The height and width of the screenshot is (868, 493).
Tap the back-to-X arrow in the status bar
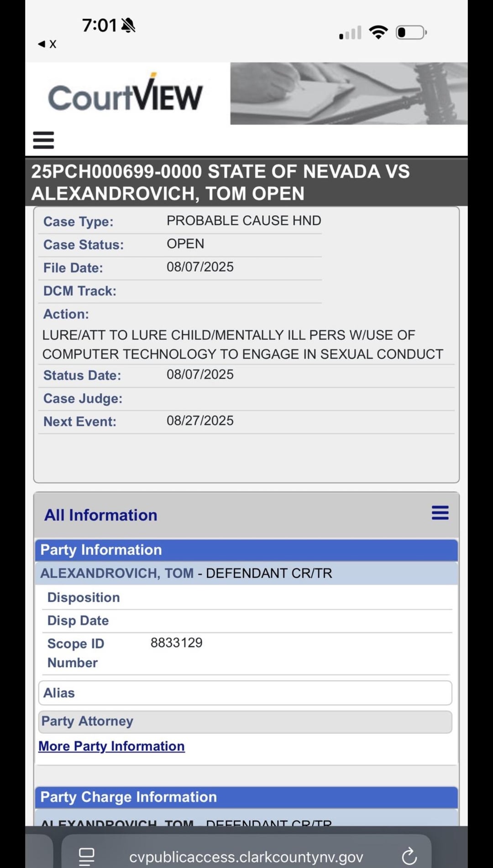(x=47, y=44)
